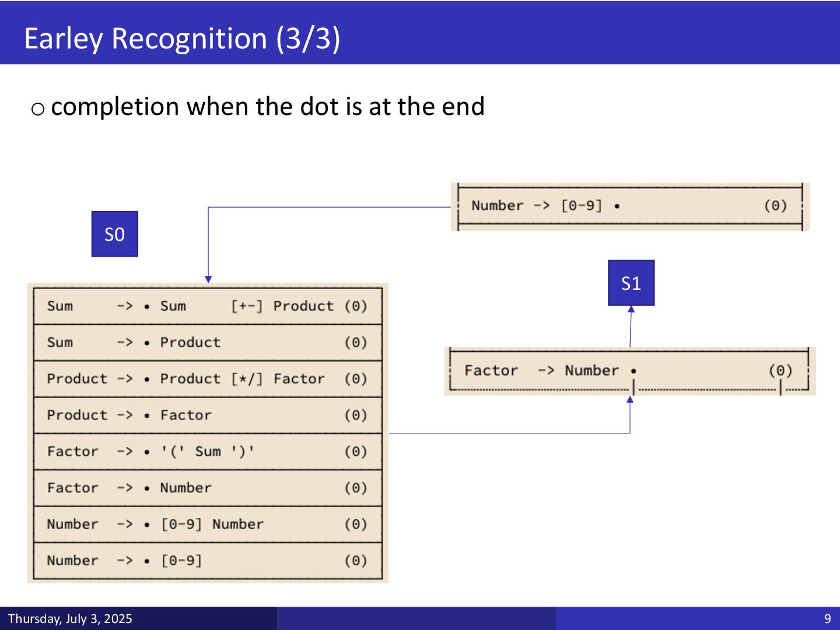This screenshot has height=630, width=840.
Task: Click the arrowhead beneath Factor -> Number box
Action: (630, 399)
